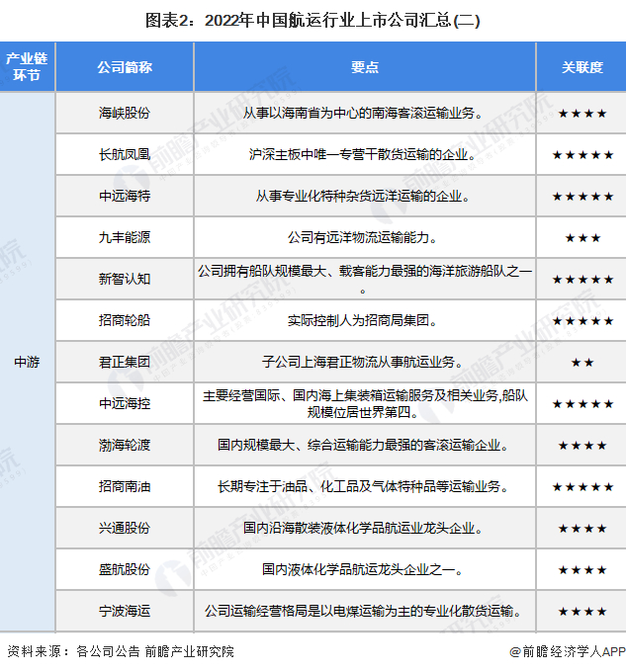Click the five-star rating for 新智认知

[582, 280]
